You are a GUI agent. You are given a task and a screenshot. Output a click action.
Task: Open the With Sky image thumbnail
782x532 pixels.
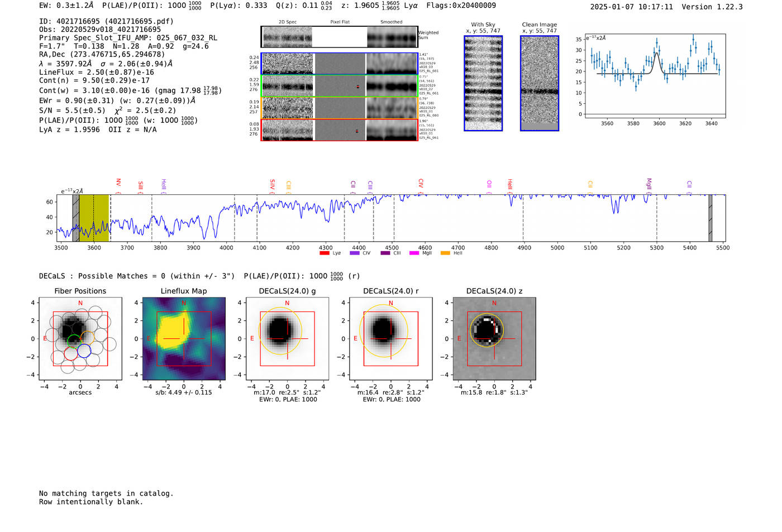pyautogui.click(x=483, y=83)
